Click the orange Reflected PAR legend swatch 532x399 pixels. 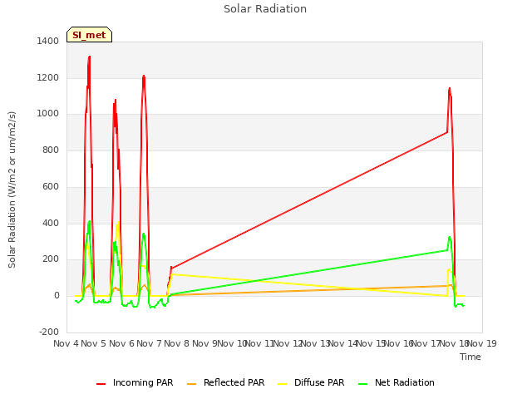pos(191,384)
